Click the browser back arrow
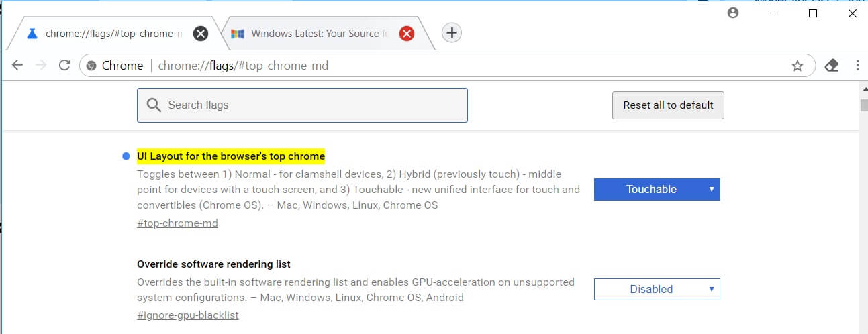This screenshot has width=868, height=334. pos(18,65)
